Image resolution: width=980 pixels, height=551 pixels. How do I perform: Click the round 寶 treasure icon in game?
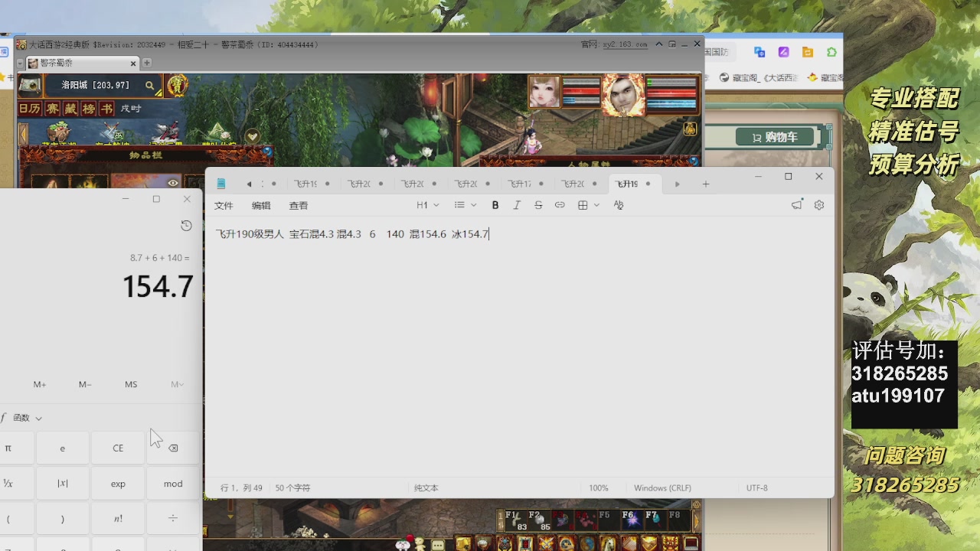(178, 85)
